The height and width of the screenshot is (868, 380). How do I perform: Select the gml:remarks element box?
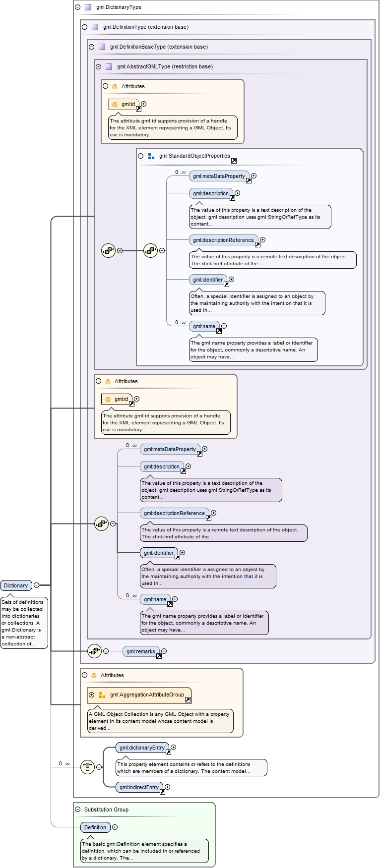click(x=141, y=651)
